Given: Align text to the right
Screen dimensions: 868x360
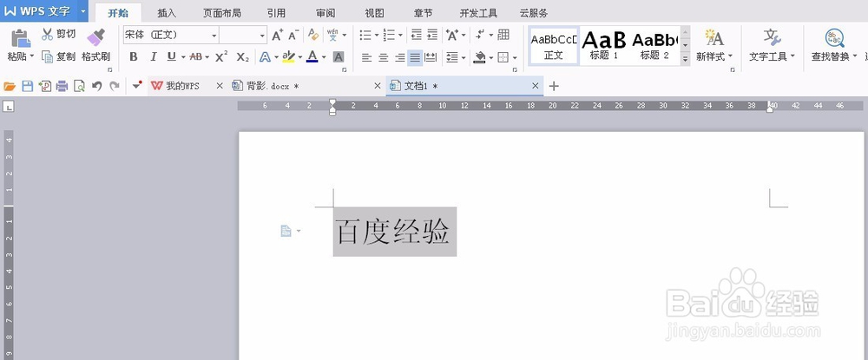Looking at the screenshot, I should click(x=399, y=57).
